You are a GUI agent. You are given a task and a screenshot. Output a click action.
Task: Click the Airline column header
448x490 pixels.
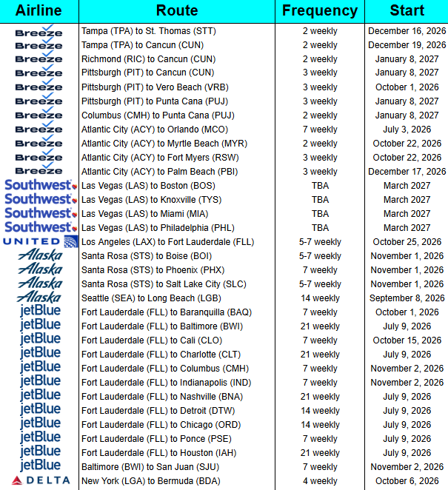pos(39,10)
